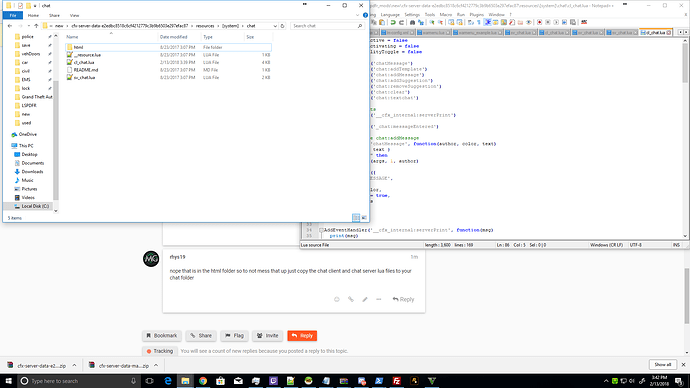690x388 pixels.
Task: Open FileZilla from the taskbar
Action: (396, 381)
